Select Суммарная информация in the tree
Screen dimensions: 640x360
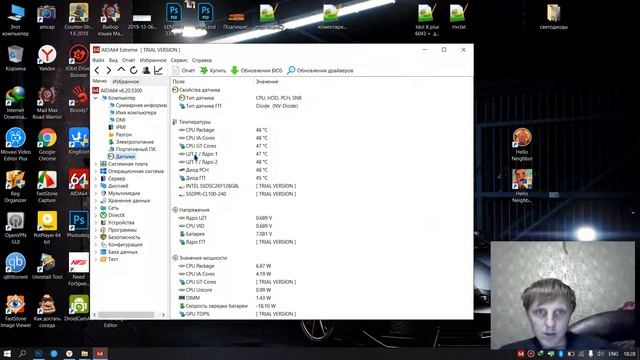pyautogui.click(x=138, y=105)
